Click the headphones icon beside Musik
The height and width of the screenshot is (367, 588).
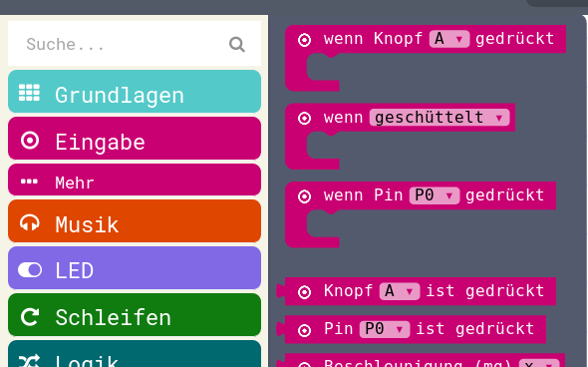(29, 222)
